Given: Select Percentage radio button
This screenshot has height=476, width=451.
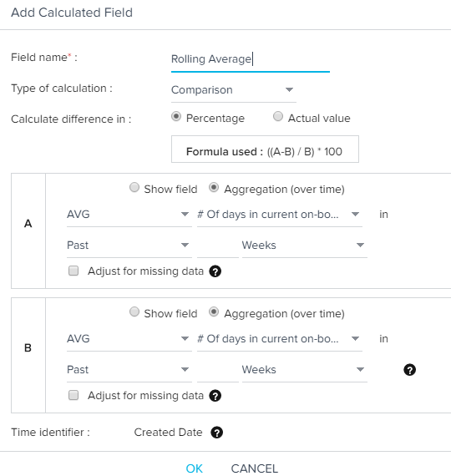Looking at the screenshot, I should coord(176,117).
